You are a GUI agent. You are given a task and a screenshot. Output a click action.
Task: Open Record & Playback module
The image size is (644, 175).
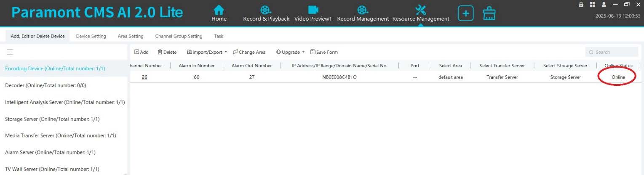[266, 13]
